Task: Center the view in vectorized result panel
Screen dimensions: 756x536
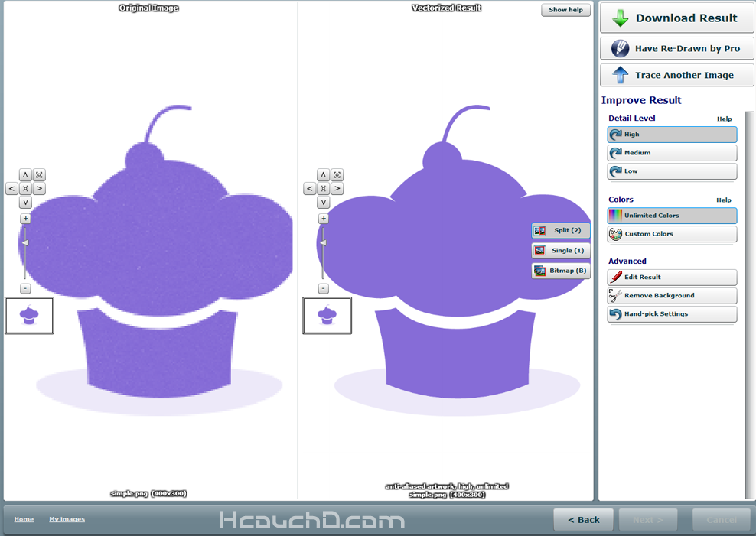Action: tap(324, 189)
